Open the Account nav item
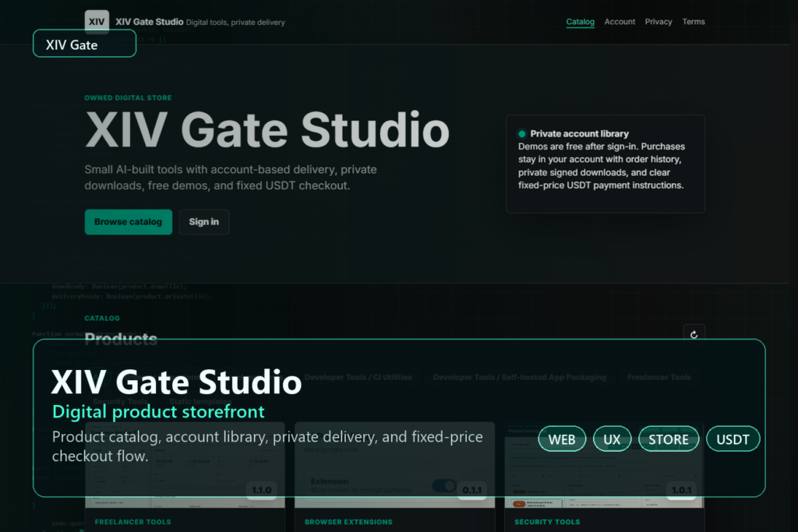This screenshot has height=532, width=798. point(620,22)
